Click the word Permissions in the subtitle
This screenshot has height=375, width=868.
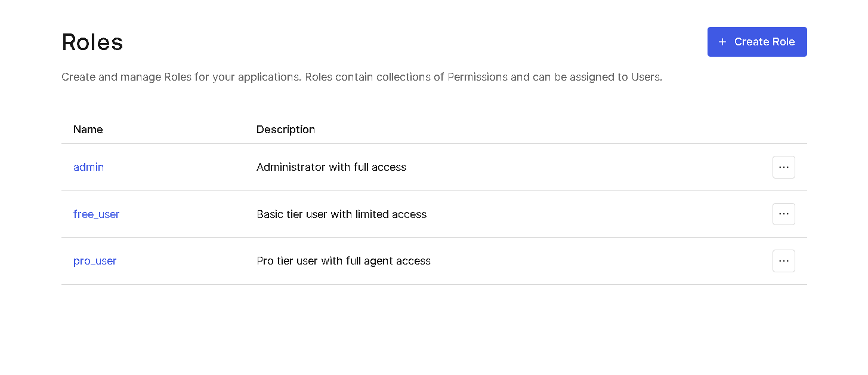pyautogui.click(x=477, y=77)
